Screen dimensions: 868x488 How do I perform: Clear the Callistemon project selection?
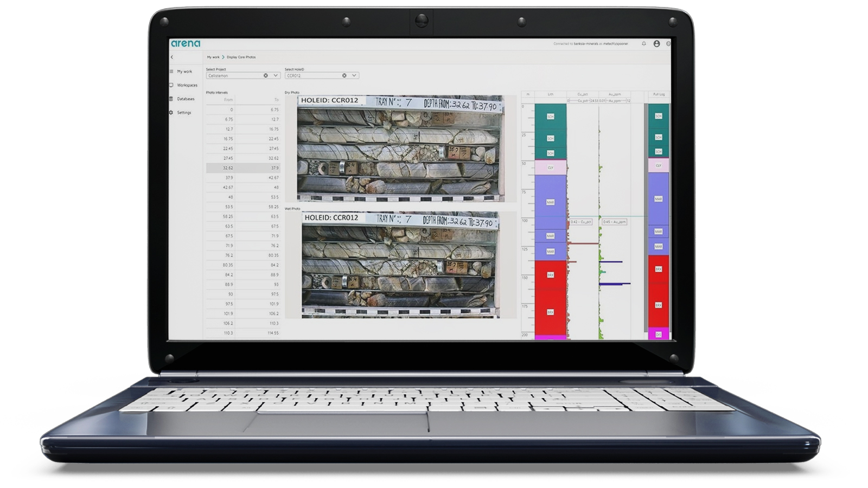pos(265,75)
